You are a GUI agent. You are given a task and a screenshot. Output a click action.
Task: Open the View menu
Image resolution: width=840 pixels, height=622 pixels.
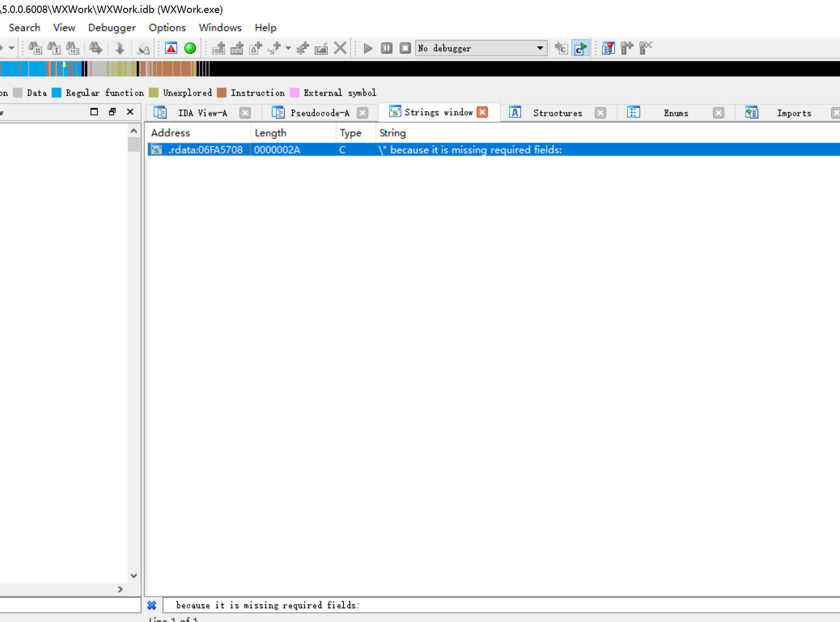point(64,28)
